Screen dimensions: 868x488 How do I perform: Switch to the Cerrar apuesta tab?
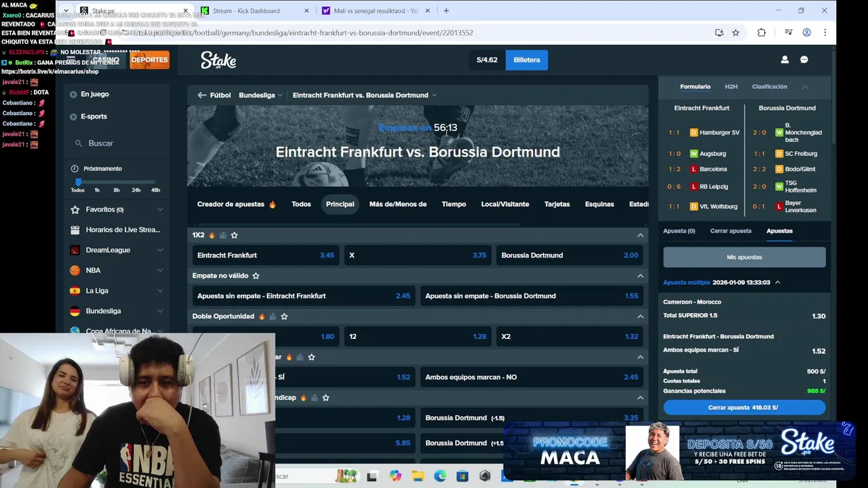(730, 231)
